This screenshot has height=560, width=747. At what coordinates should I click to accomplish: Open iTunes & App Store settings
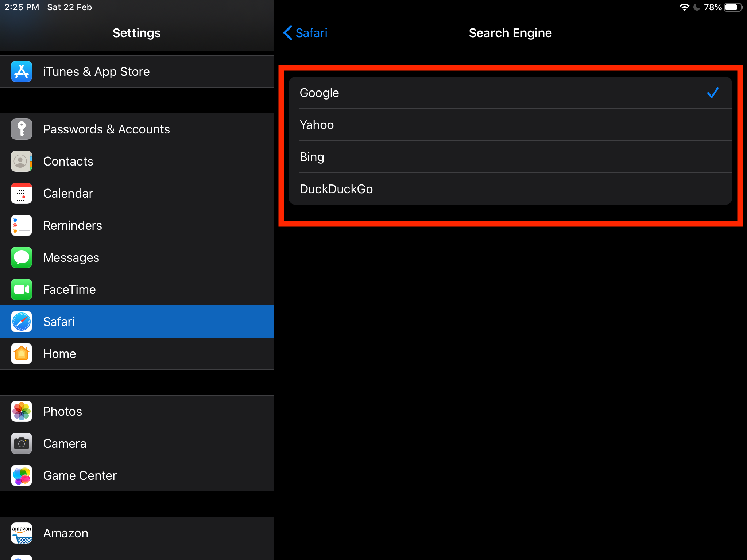(x=137, y=71)
